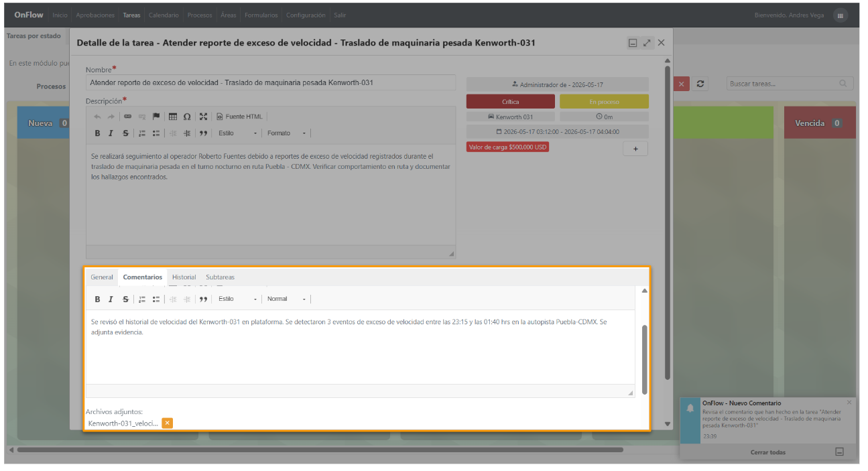The image size is (868, 471).
Task: Click the Kenworth 031 vehicle button
Action: pos(511,117)
